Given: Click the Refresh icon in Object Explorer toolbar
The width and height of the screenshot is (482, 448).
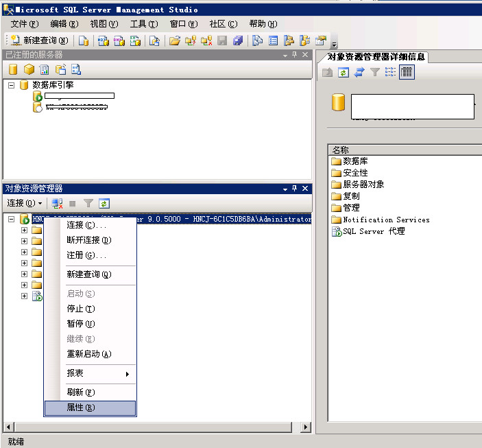Looking at the screenshot, I should pyautogui.click(x=104, y=203).
